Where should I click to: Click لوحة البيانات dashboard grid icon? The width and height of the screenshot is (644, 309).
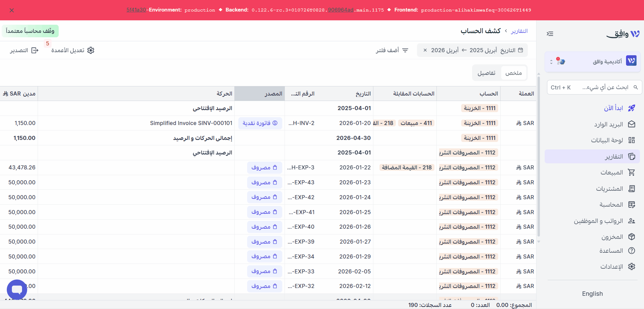point(631,140)
